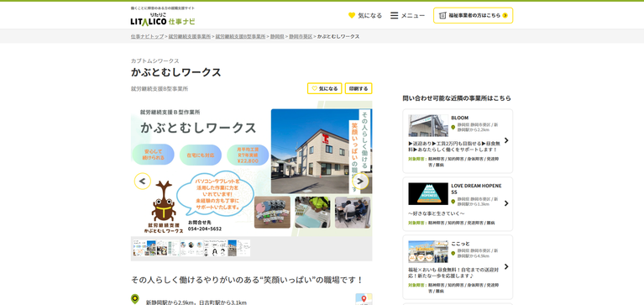
Task: Click 就労継続支援B型事業所 label under title
Action: (160, 89)
